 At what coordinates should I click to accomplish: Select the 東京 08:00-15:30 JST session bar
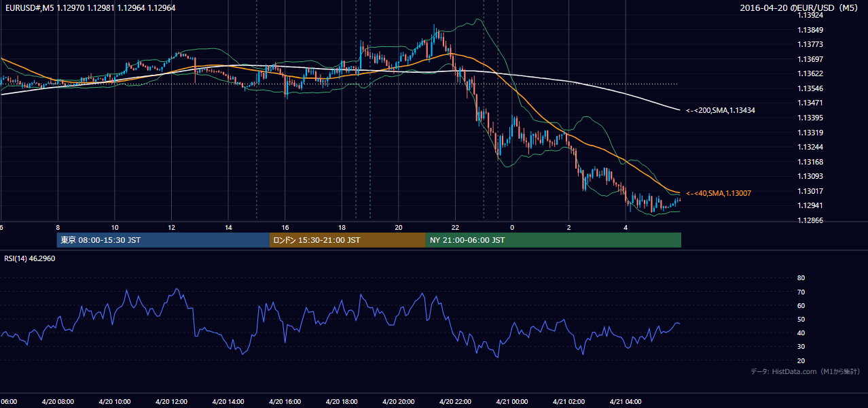pyautogui.click(x=163, y=240)
